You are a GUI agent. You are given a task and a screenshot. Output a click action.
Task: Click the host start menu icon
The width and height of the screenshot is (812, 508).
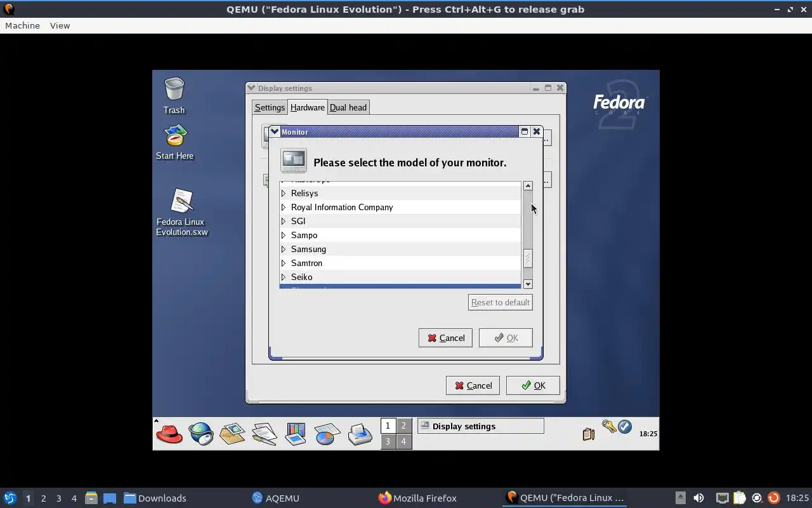click(x=10, y=498)
